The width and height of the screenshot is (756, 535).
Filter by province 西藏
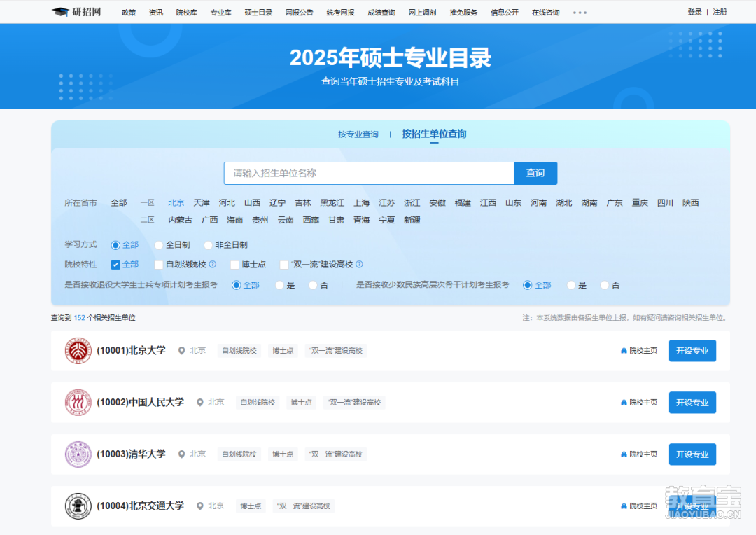[x=311, y=220]
